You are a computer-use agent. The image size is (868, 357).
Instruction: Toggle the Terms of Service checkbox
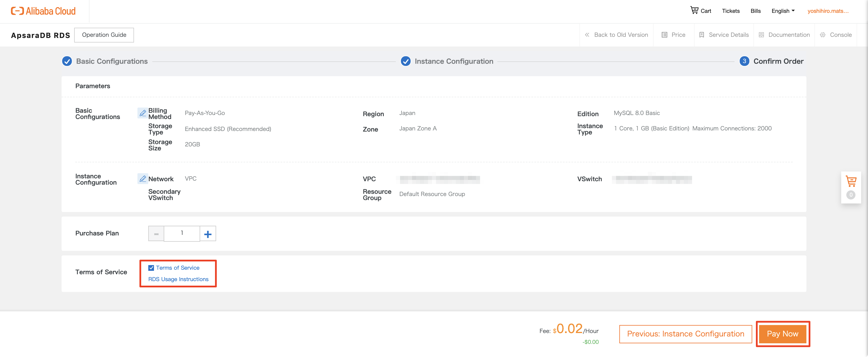pos(151,268)
